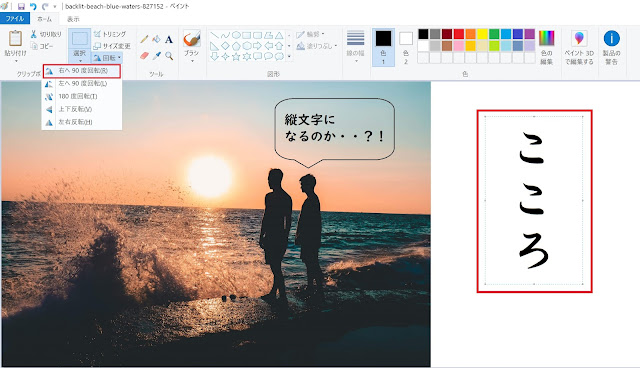Pick the straight Line shape

(x=215, y=35)
